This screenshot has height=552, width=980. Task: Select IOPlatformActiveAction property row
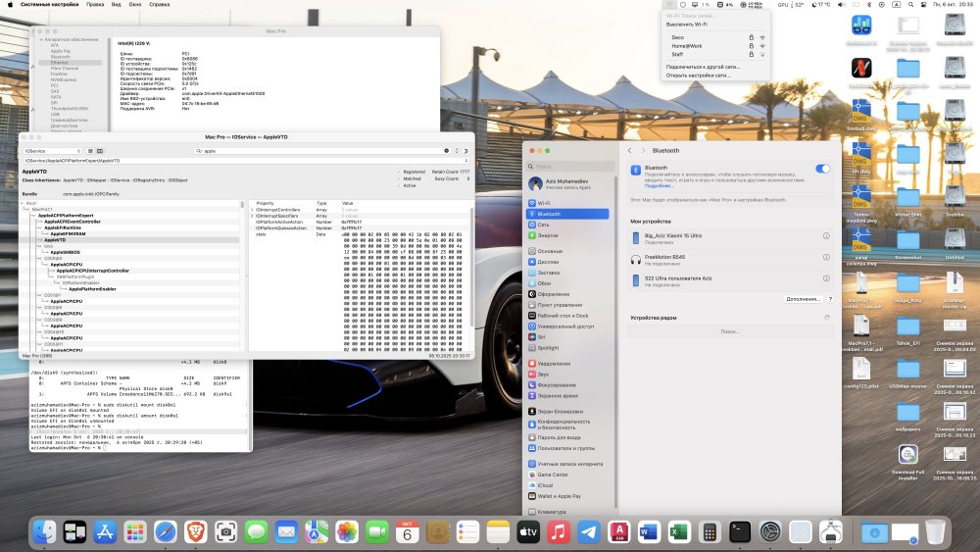(360, 222)
